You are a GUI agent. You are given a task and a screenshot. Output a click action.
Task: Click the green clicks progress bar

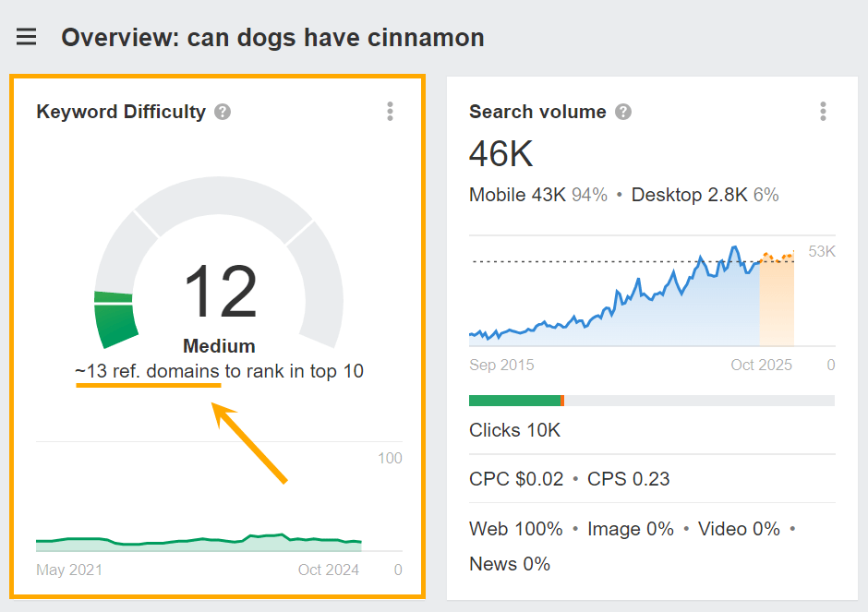[x=515, y=400]
